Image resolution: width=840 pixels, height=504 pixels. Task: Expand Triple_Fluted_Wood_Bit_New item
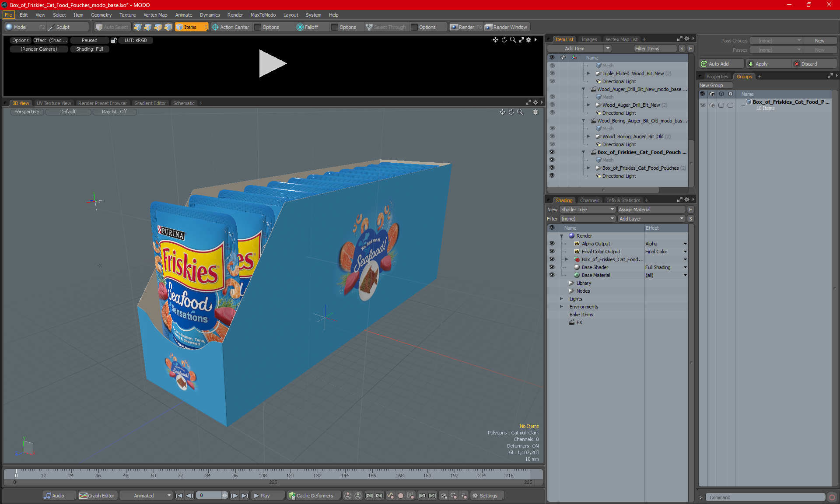[x=588, y=73]
